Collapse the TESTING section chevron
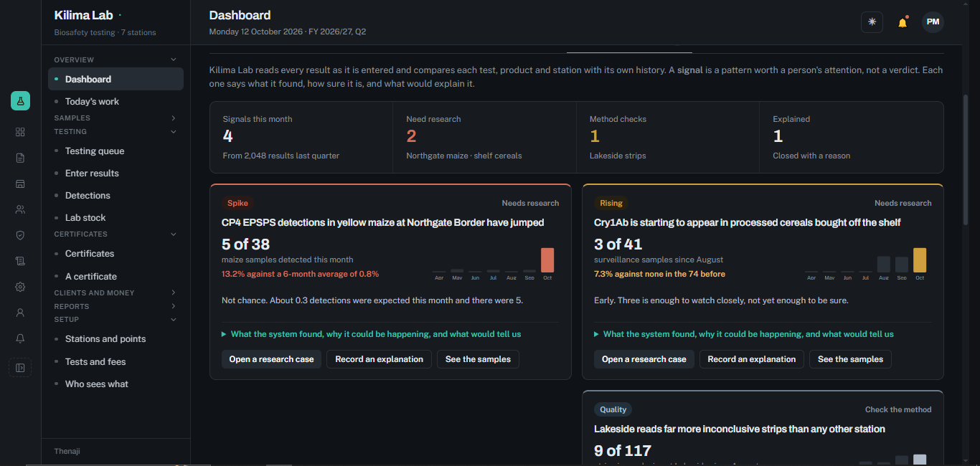The width and height of the screenshot is (980, 466). click(x=173, y=132)
